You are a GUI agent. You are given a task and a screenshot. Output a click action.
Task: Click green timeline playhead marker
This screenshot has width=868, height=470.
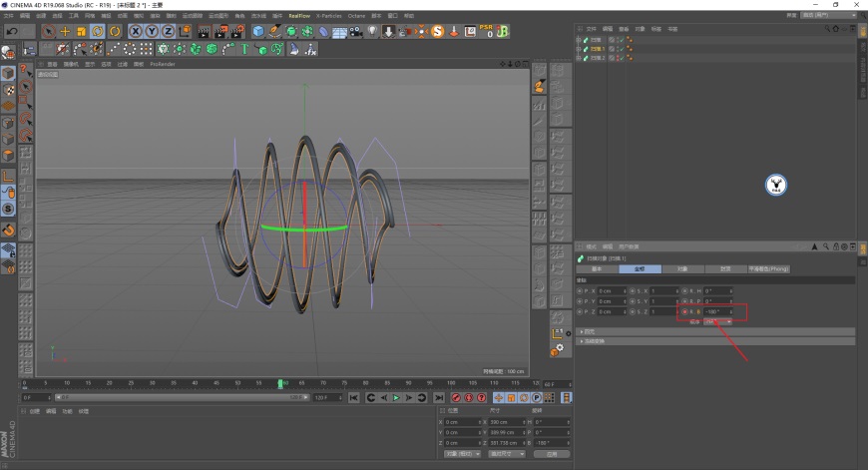[280, 383]
